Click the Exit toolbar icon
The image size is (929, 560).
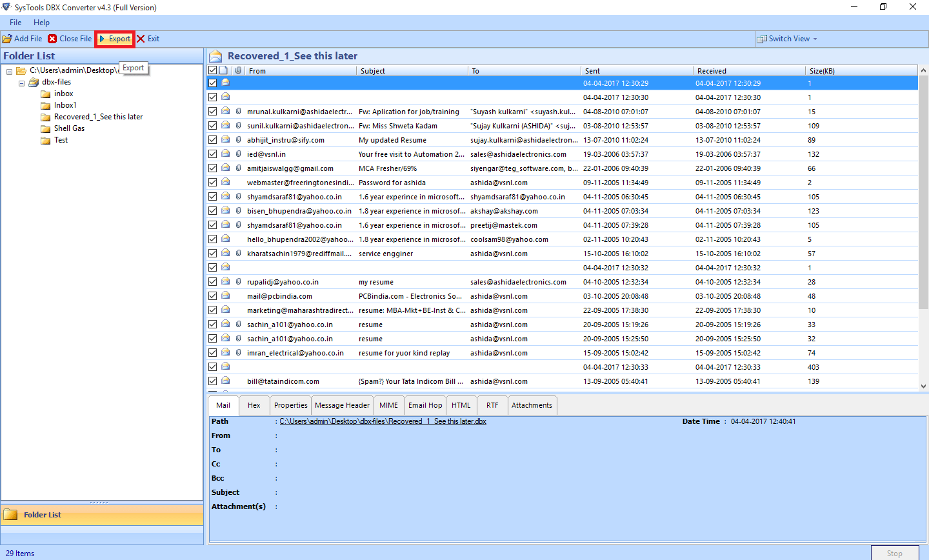tap(141, 38)
